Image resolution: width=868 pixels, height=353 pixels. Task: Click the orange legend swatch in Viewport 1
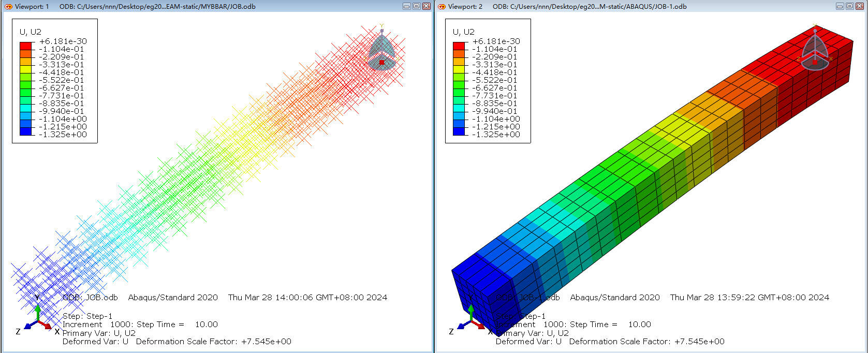point(26,53)
